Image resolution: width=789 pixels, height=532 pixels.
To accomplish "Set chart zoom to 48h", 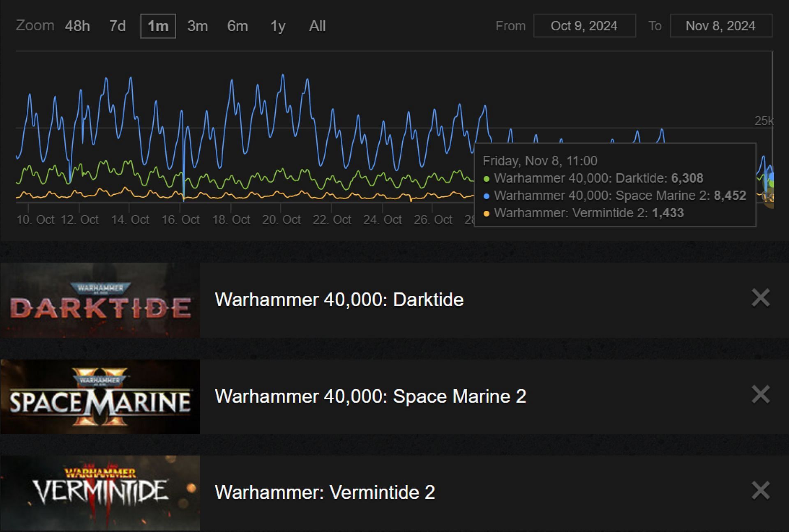I will coord(77,26).
